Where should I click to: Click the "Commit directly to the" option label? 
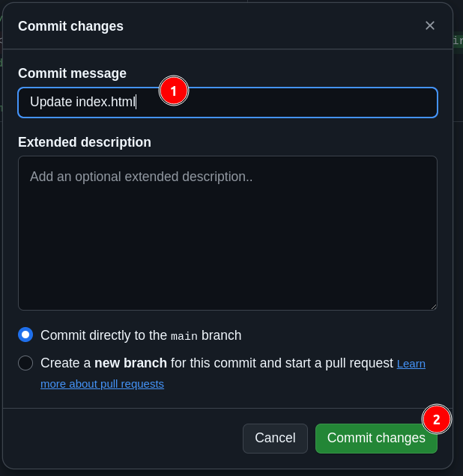click(x=103, y=335)
